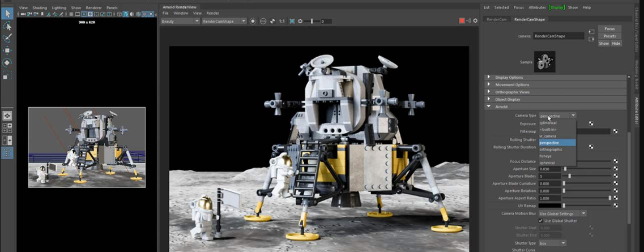This screenshot has height=252, width=644.
Task: Pick the Rotate tool in toolbox
Action: point(7,63)
